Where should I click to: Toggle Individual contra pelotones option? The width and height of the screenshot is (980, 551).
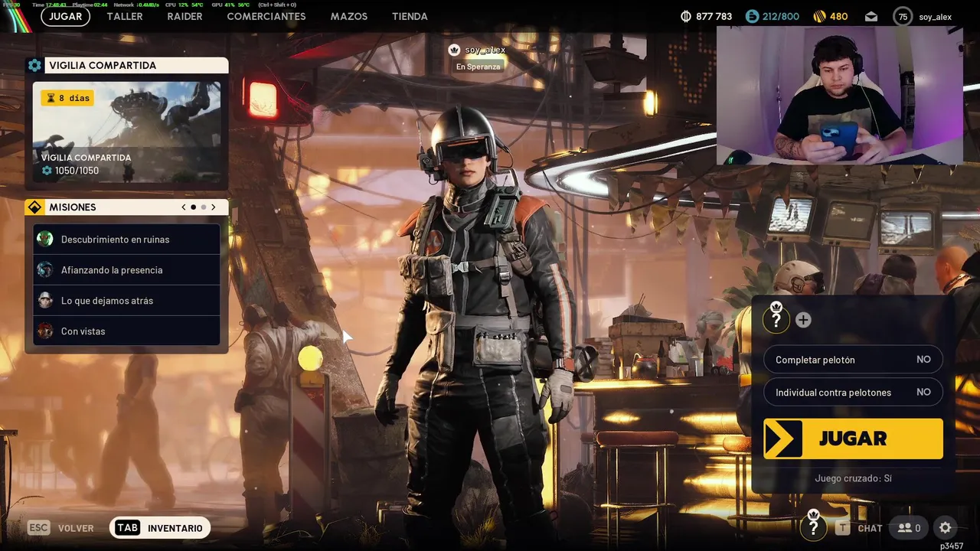coord(853,392)
